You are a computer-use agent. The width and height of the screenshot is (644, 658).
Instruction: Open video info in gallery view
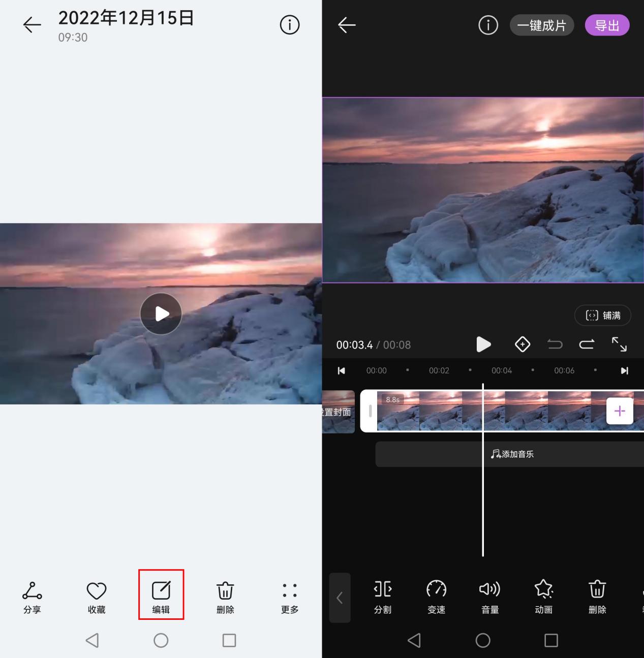point(290,24)
